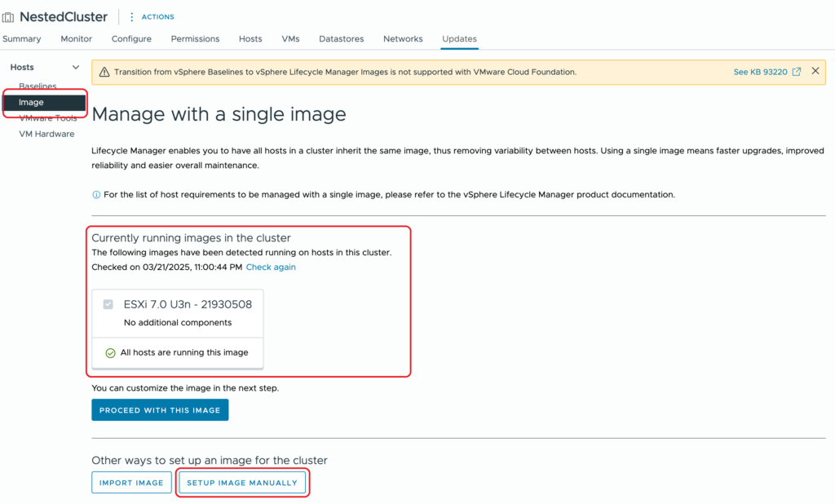Image resolution: width=835 pixels, height=504 pixels.
Task: Select VMware Tools in the sidebar
Action: click(x=48, y=118)
